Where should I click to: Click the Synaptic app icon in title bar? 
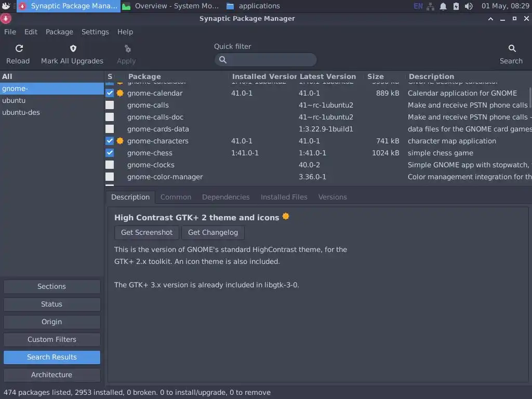[x=6, y=19]
